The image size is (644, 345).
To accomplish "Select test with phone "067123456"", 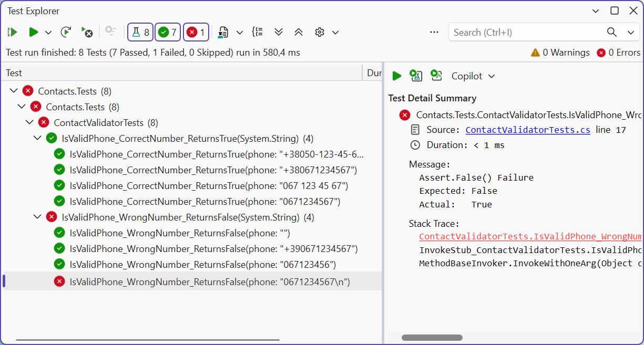I will (191, 265).
